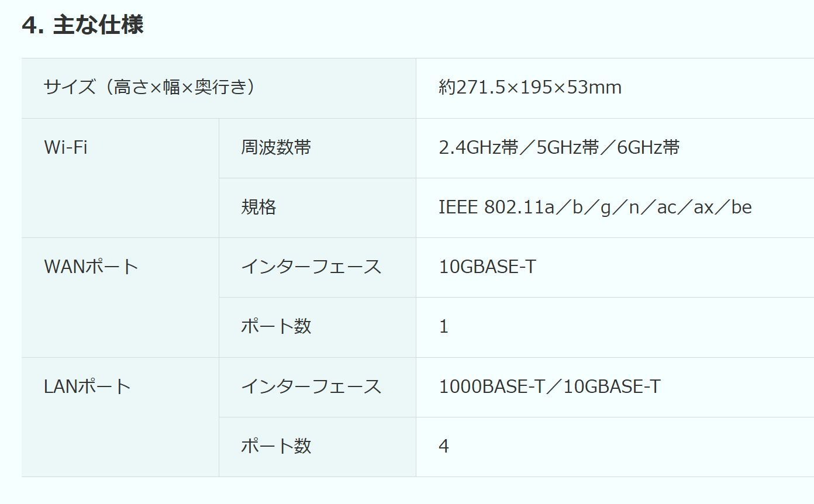Select the Wi-Fi row header cell
Viewport: 814px width, 504px height.
(x=65, y=147)
